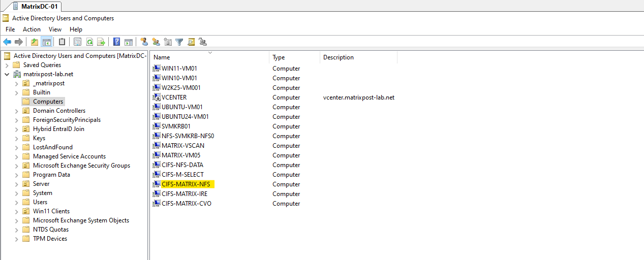Create a new user via toolbar icon
The height and width of the screenshot is (260, 644).
(x=144, y=42)
